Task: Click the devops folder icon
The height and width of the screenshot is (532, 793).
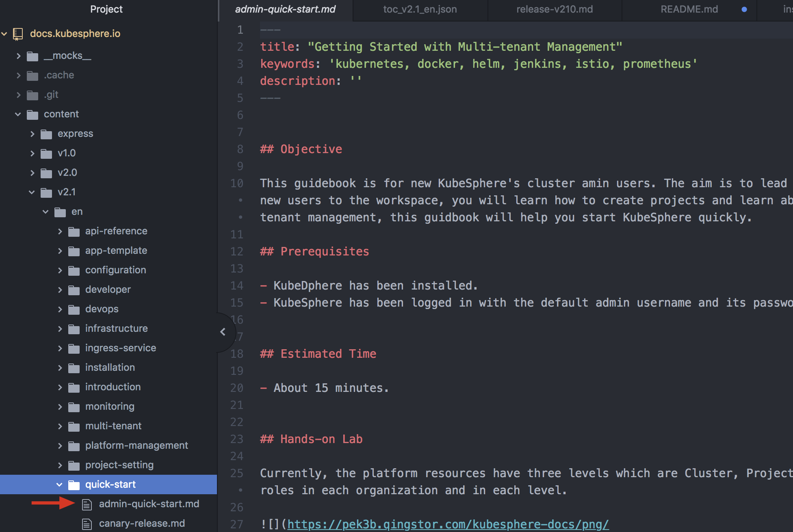Action: tap(74, 310)
